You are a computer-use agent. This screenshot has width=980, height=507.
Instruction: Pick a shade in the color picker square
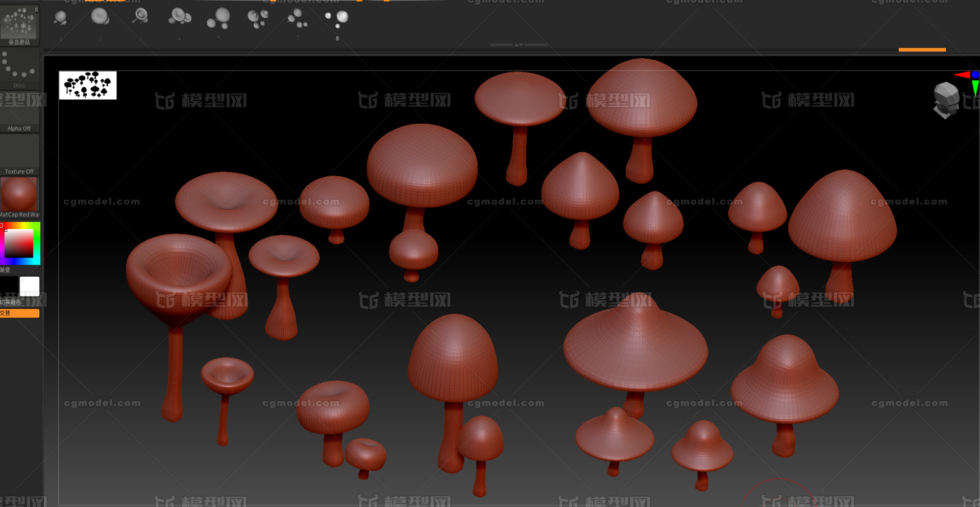[x=19, y=244]
